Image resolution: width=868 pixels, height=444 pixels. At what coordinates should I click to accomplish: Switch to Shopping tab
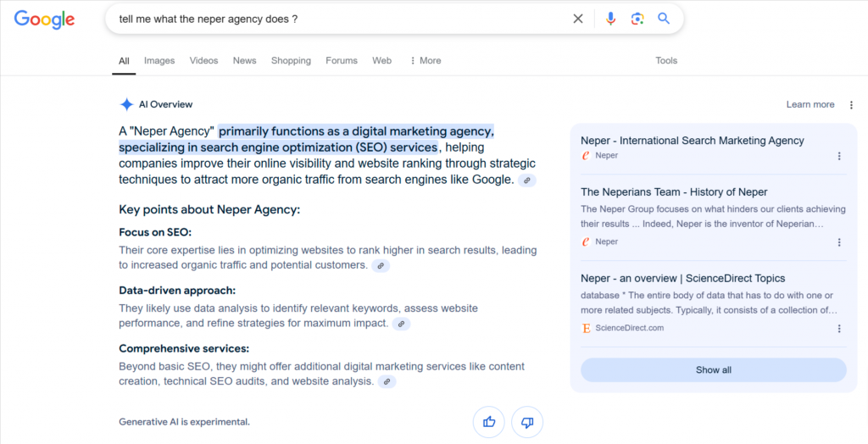point(292,61)
